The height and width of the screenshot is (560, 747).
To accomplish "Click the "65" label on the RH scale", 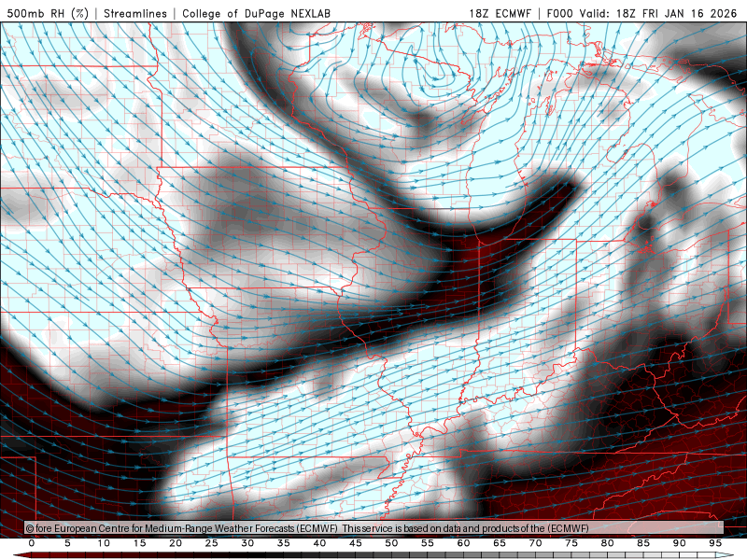I will pyautogui.click(x=500, y=543).
